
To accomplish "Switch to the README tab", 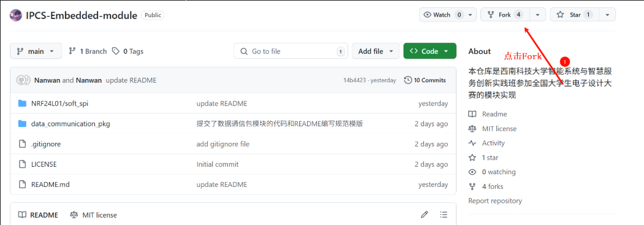I will tap(39, 215).
